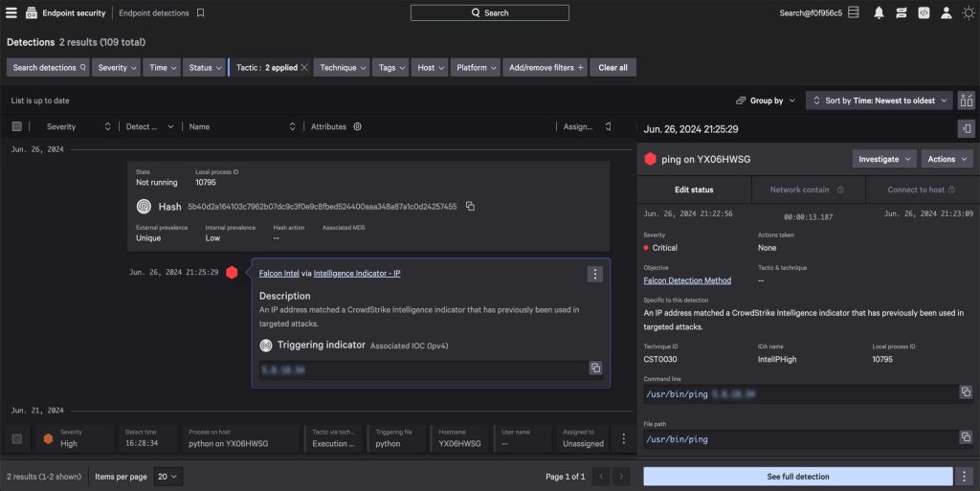The image size is (980, 491).
Task: Expand the Severity filter dropdown
Action: tap(117, 68)
